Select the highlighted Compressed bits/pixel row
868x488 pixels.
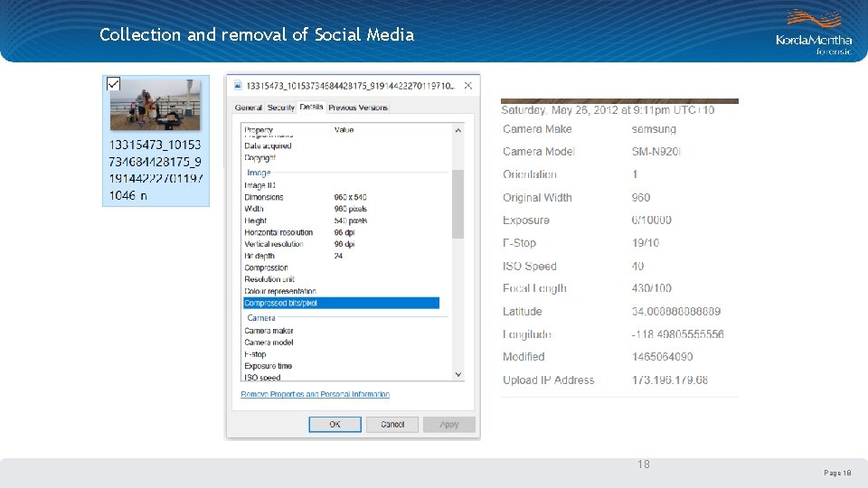pyautogui.click(x=341, y=304)
